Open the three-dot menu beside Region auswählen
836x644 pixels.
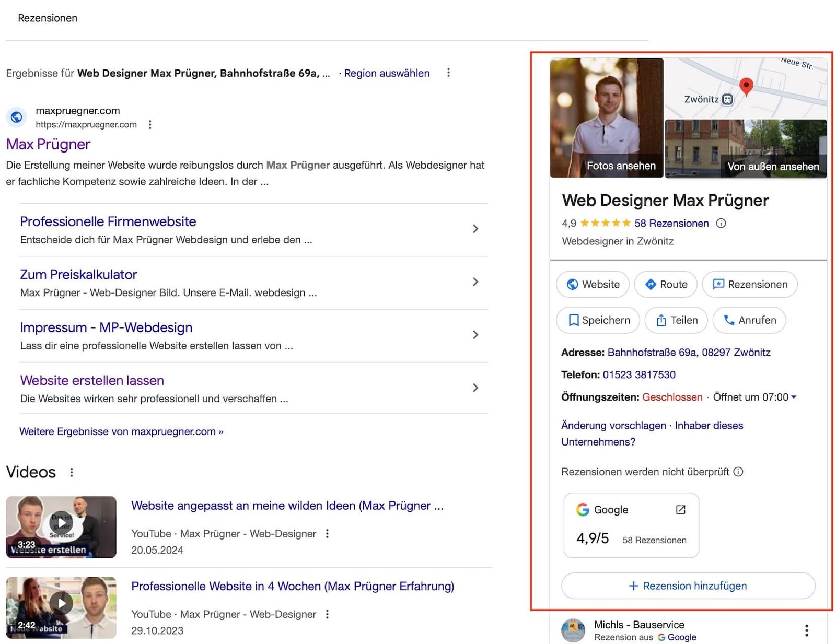(448, 73)
